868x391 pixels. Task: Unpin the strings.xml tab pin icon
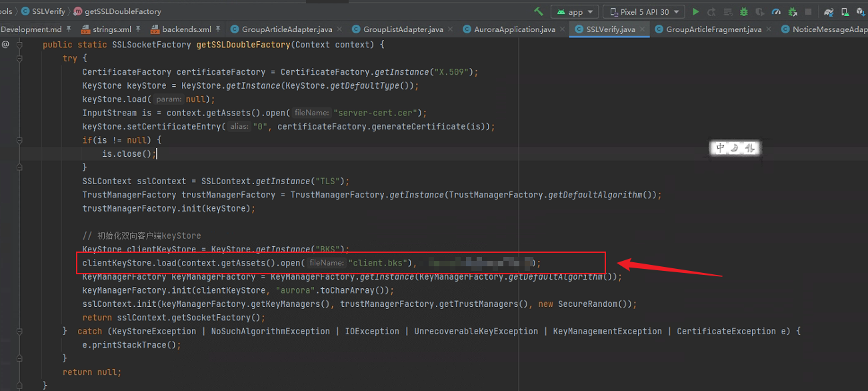(138, 29)
